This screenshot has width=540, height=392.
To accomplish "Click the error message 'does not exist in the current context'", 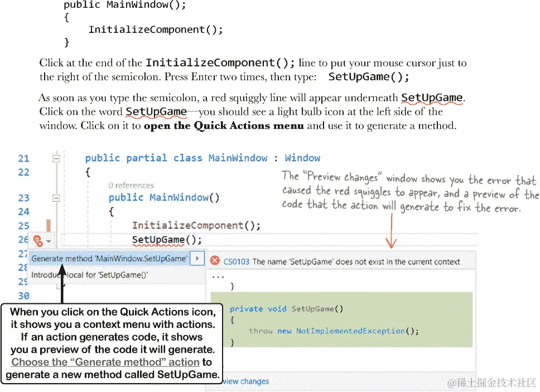I will click(398, 262).
